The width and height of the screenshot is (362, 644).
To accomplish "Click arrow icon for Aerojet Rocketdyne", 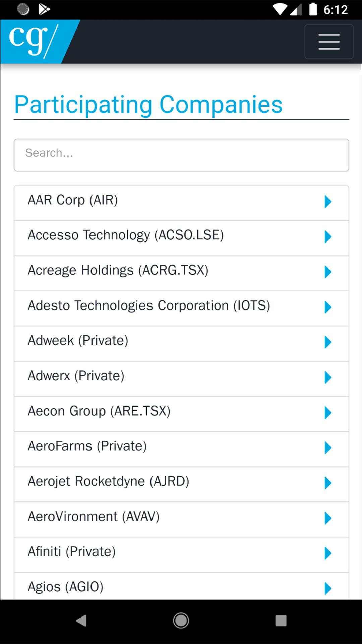I will pos(328,483).
